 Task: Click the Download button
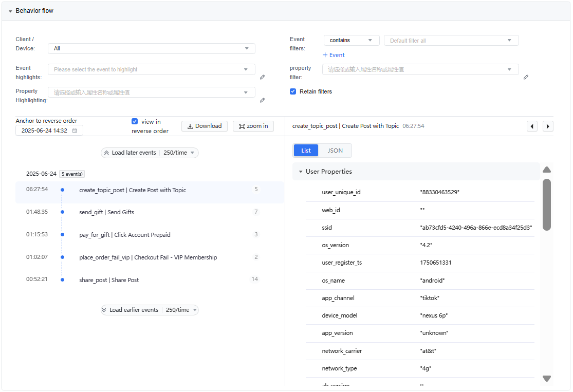click(x=205, y=126)
